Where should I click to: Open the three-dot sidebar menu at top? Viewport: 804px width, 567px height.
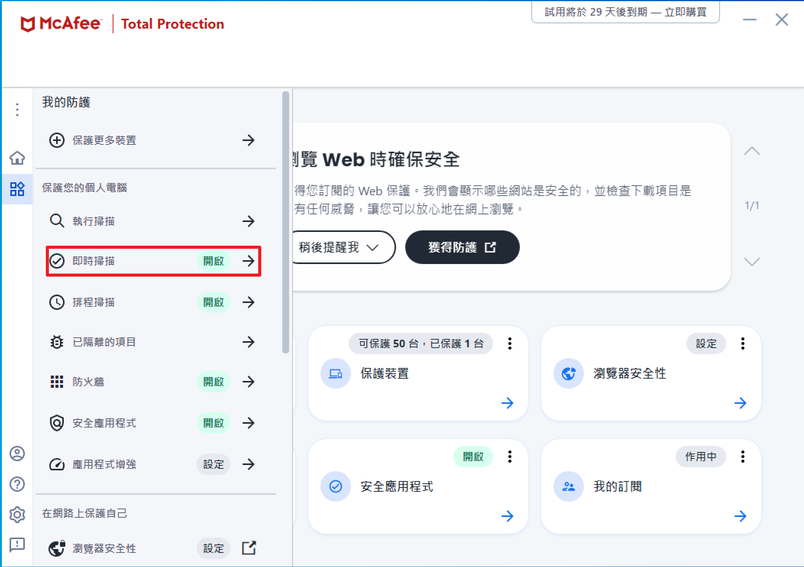click(17, 109)
